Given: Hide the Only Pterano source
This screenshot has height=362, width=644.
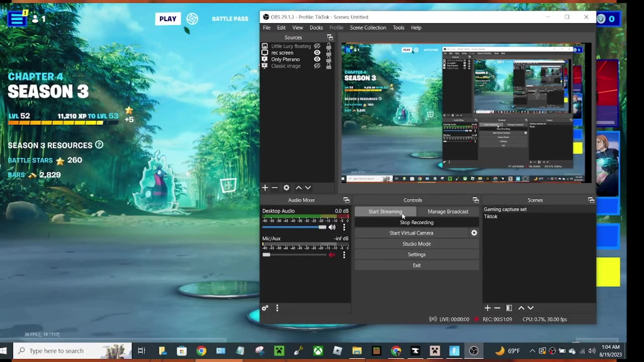Looking at the screenshot, I should click(317, 59).
